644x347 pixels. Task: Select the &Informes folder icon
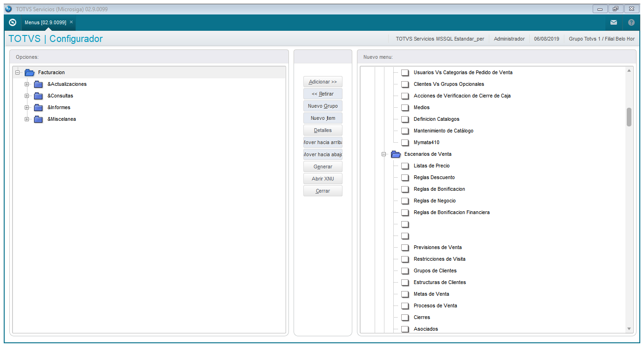point(38,107)
